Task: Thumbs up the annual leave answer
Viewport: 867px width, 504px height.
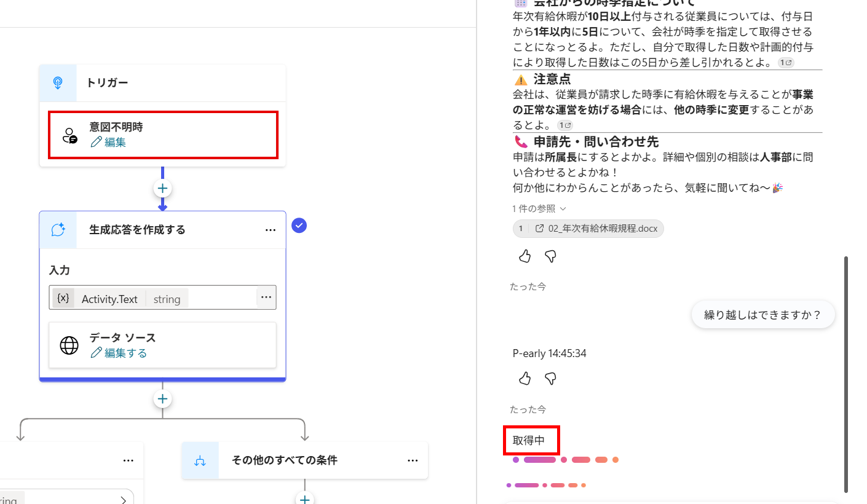Action: [525, 256]
